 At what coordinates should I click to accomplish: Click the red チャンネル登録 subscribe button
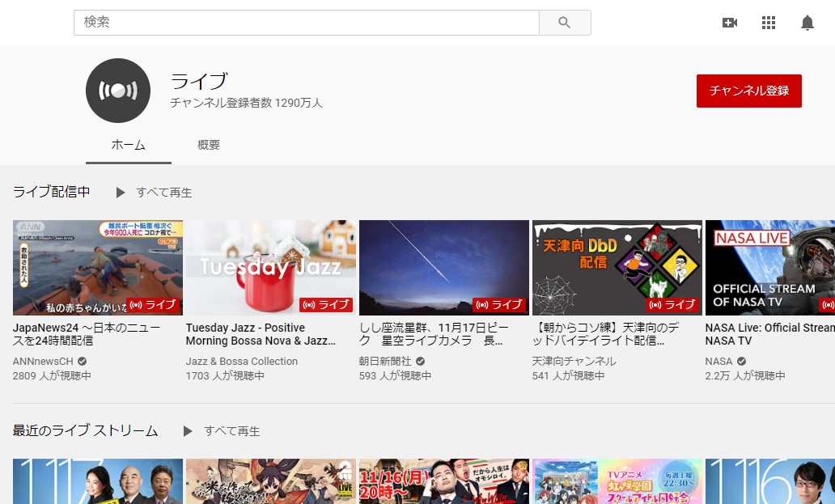748,91
